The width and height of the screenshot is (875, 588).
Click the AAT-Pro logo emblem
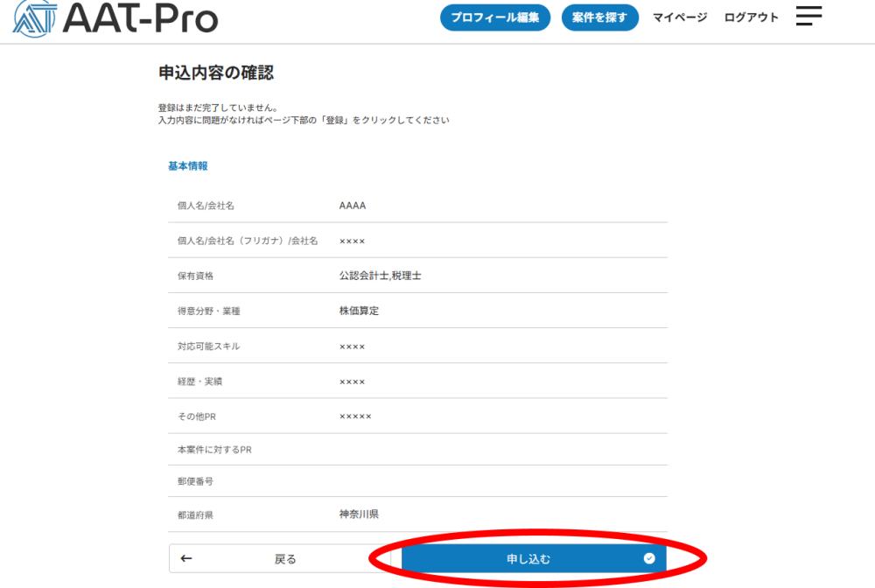tap(33, 17)
